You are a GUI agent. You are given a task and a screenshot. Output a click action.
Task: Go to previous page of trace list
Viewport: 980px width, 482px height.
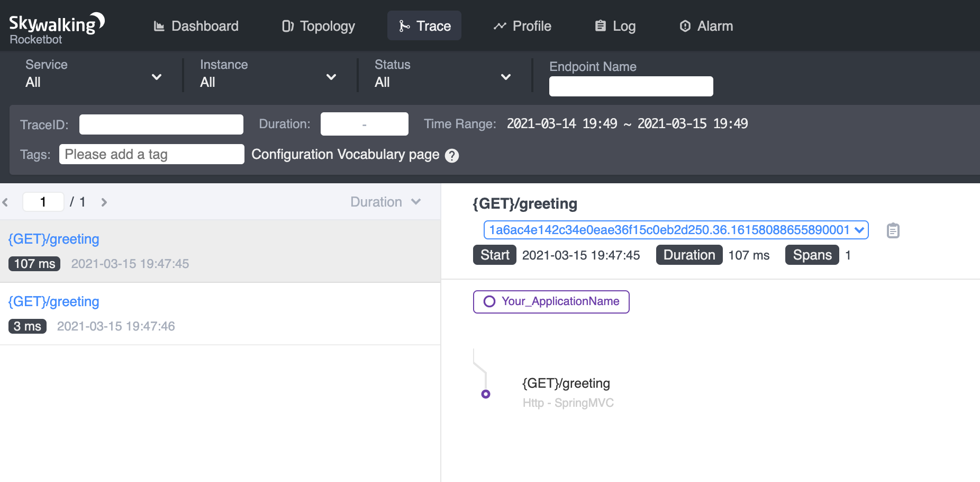[x=6, y=202]
